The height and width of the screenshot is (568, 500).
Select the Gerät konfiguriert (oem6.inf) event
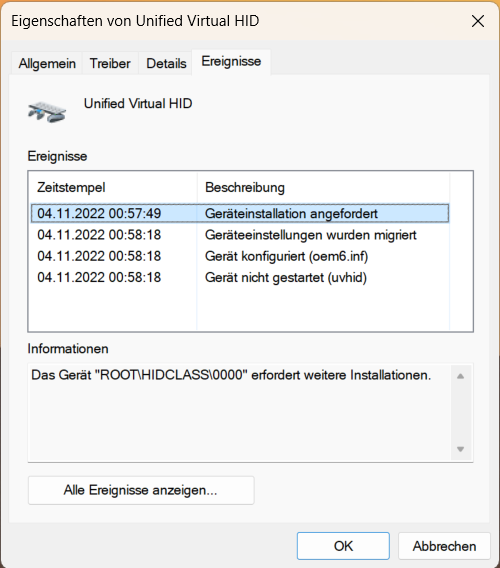click(240, 256)
